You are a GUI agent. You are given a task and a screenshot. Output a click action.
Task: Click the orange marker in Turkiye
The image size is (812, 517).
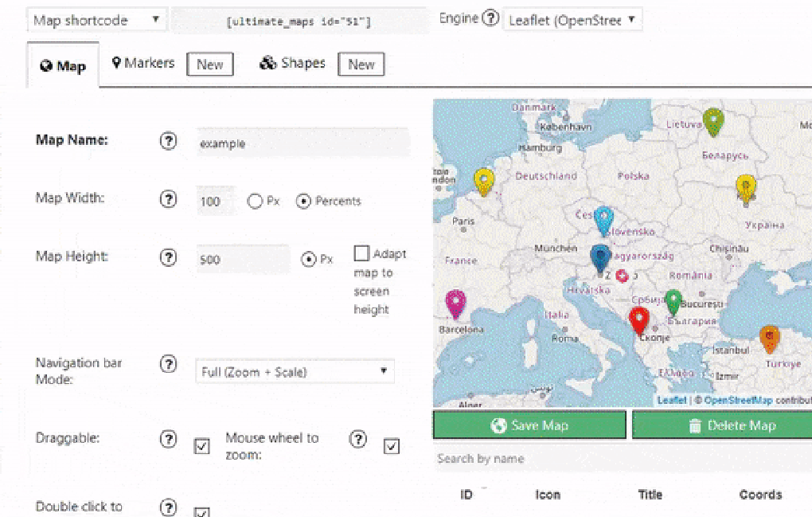pos(769,338)
